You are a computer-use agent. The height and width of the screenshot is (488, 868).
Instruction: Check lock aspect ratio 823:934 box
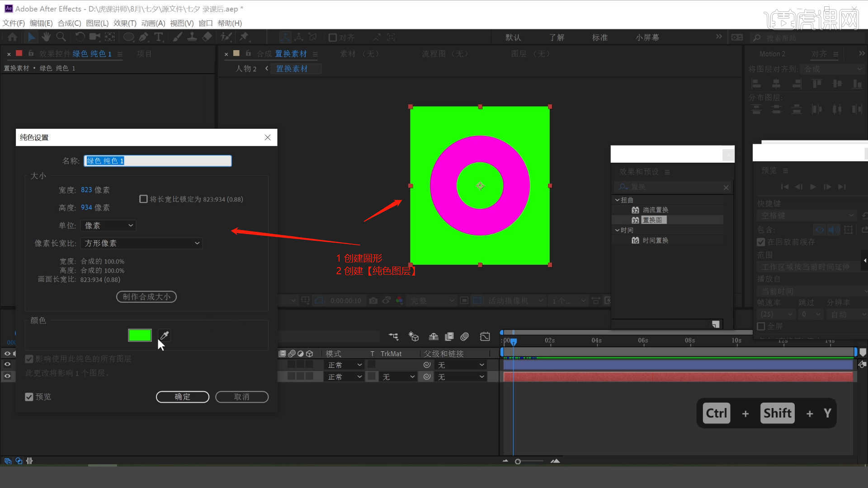pos(143,199)
